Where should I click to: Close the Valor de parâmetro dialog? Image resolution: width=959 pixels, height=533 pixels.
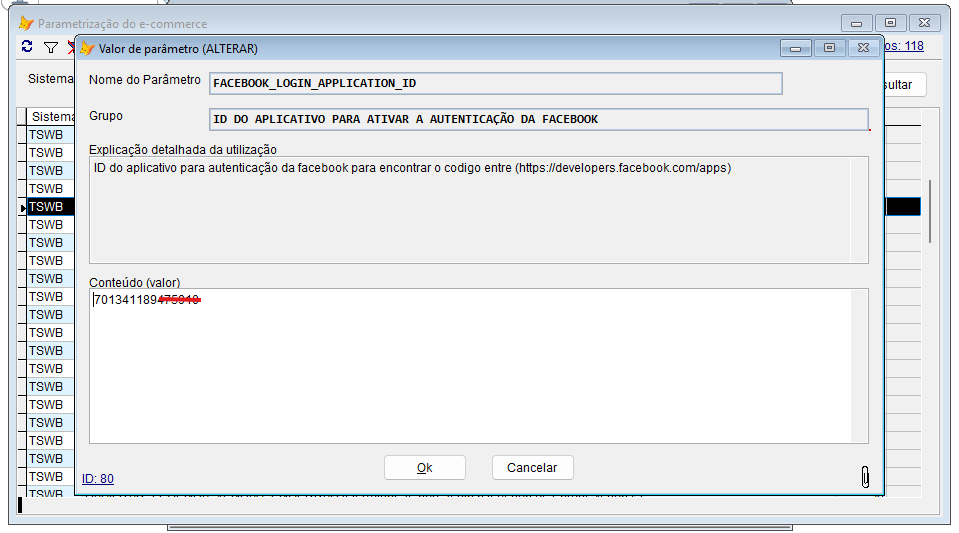(x=864, y=48)
